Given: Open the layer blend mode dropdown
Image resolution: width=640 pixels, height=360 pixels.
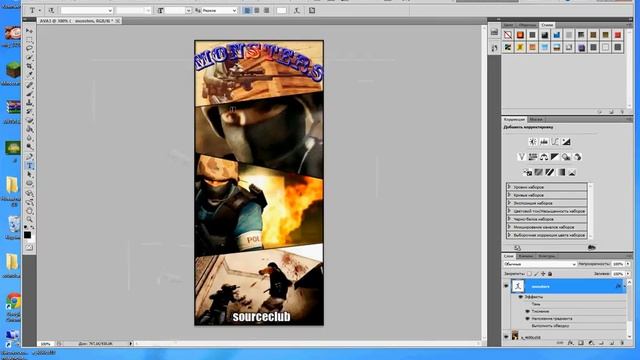Looking at the screenshot, I should [x=540, y=264].
